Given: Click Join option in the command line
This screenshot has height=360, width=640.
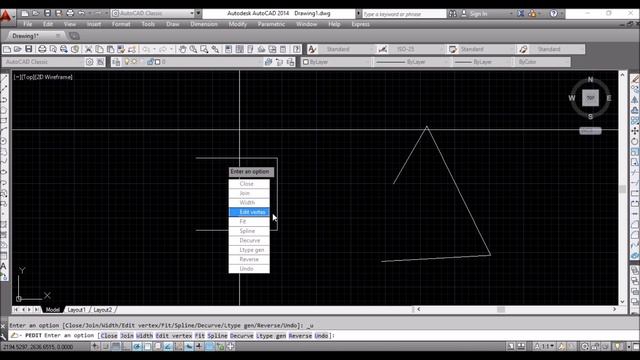Looking at the screenshot, I should pyautogui.click(x=127, y=336).
